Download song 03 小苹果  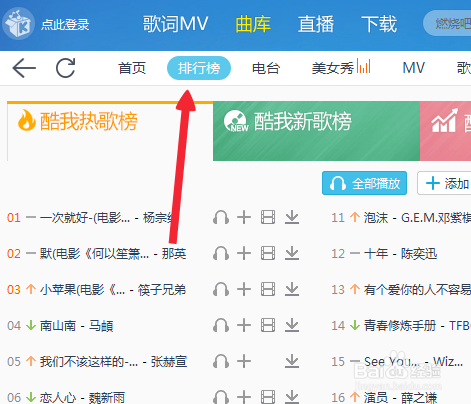[292, 289]
